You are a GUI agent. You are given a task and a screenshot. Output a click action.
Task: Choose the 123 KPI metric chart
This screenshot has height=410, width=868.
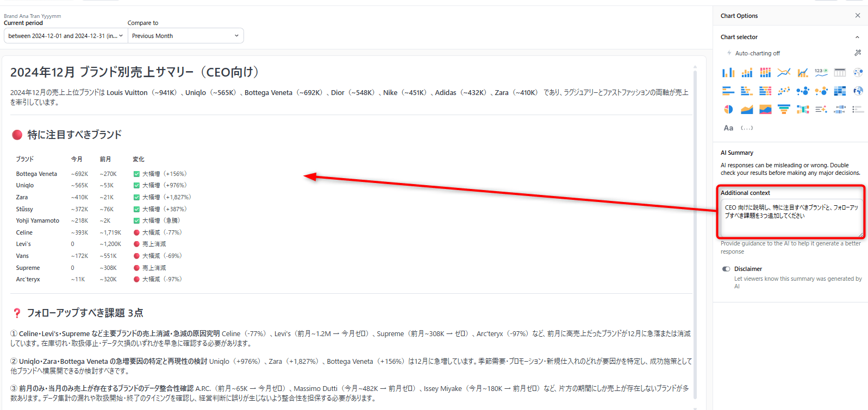tap(821, 72)
